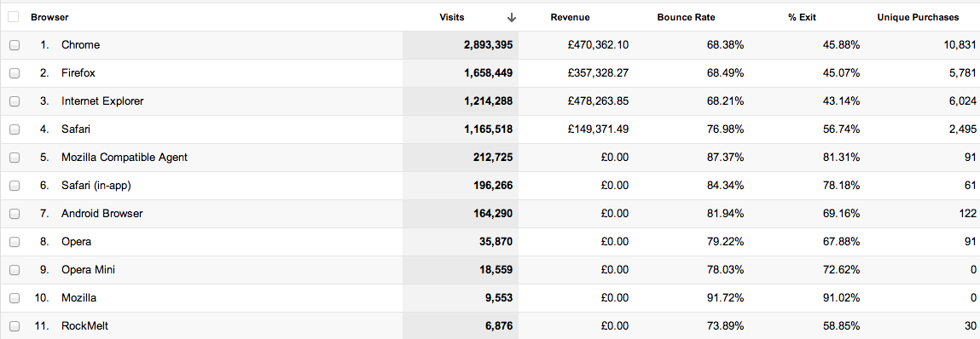This screenshot has width=980, height=339.
Task: Sort by Bounce Rate column header
Action: [687, 18]
